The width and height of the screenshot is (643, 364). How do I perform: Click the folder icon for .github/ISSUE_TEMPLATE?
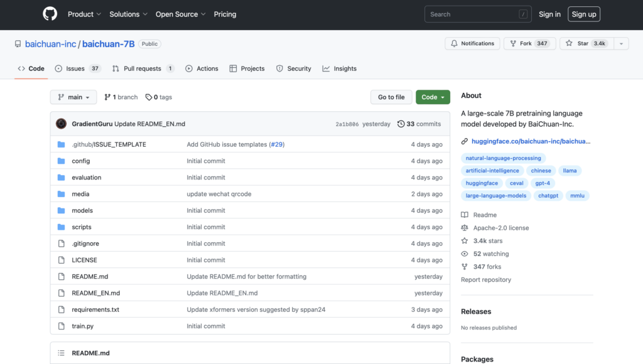[x=61, y=144]
